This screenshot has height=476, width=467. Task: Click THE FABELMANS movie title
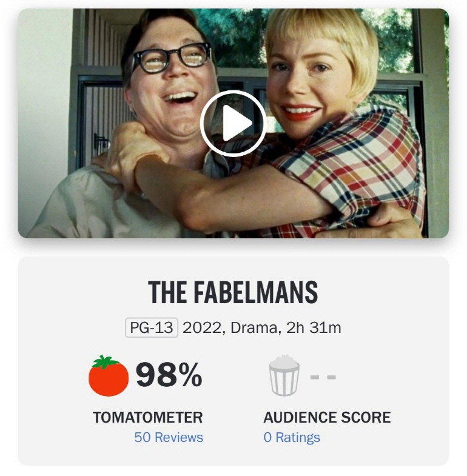click(233, 292)
